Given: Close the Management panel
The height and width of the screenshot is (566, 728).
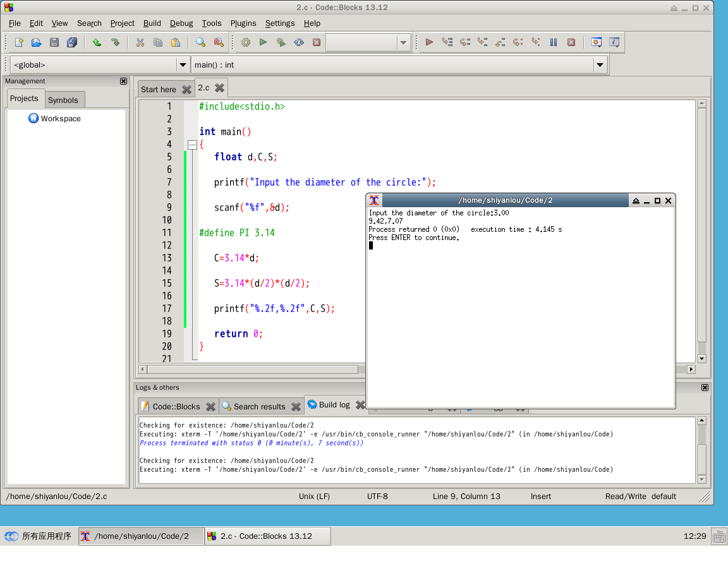Looking at the screenshot, I should (123, 81).
